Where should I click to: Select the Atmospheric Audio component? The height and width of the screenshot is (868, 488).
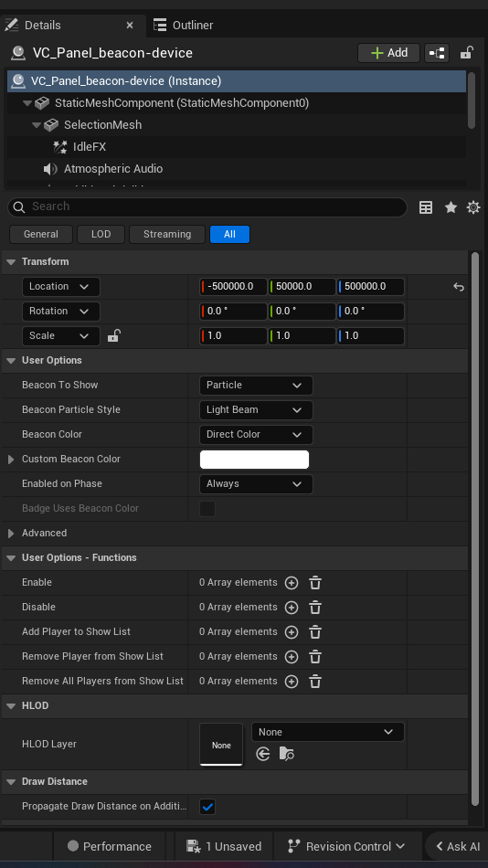coord(113,169)
